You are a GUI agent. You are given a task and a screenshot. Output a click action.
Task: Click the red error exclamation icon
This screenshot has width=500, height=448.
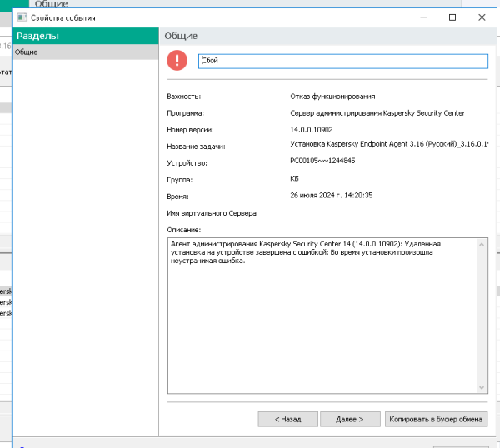click(x=177, y=61)
